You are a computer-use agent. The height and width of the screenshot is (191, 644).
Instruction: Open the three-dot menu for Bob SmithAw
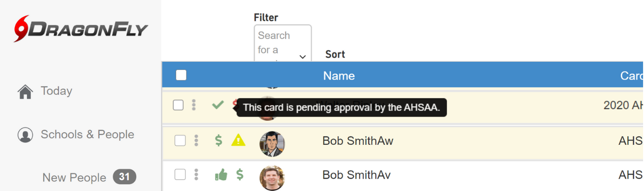pos(196,140)
